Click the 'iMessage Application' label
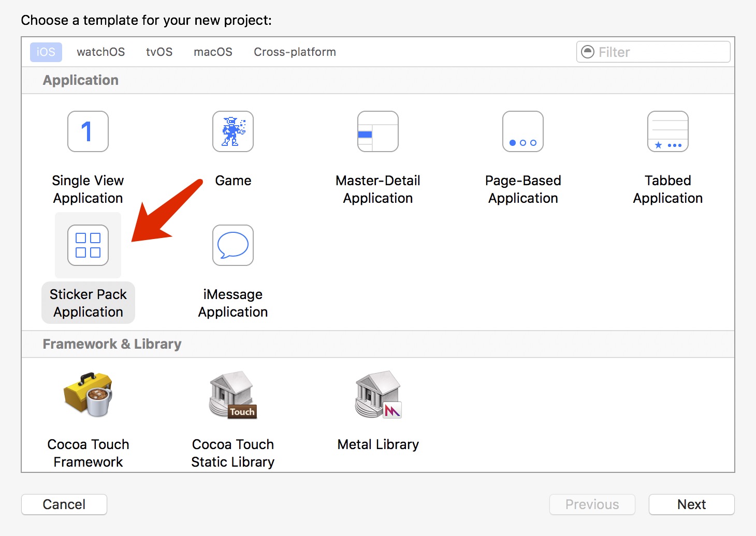The height and width of the screenshot is (536, 756). (x=233, y=303)
